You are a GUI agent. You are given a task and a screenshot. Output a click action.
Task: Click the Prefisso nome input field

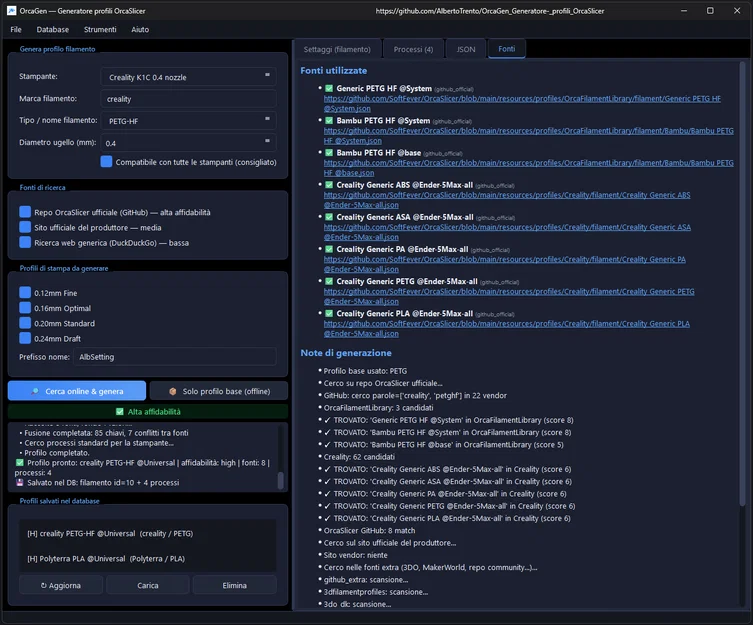(175, 356)
